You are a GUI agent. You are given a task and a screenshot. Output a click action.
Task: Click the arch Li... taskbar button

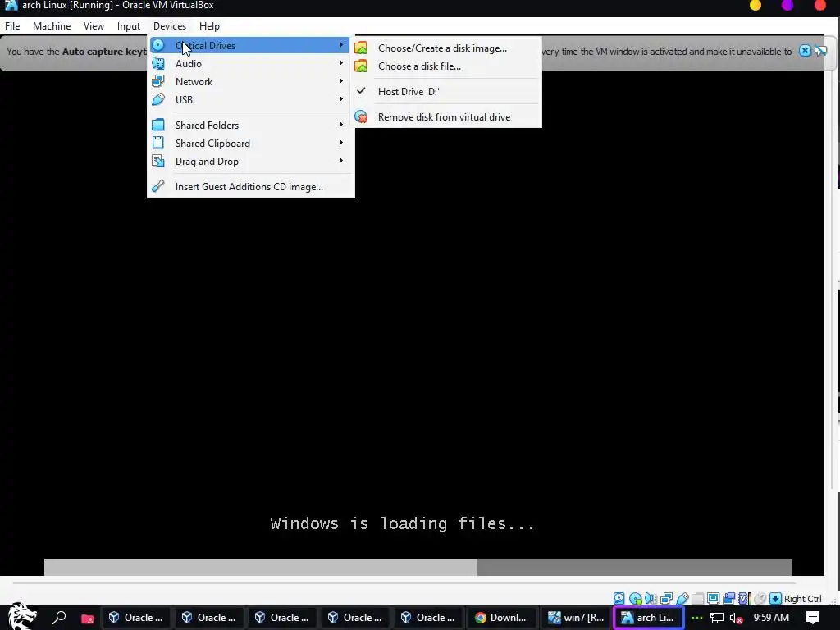coord(648,618)
